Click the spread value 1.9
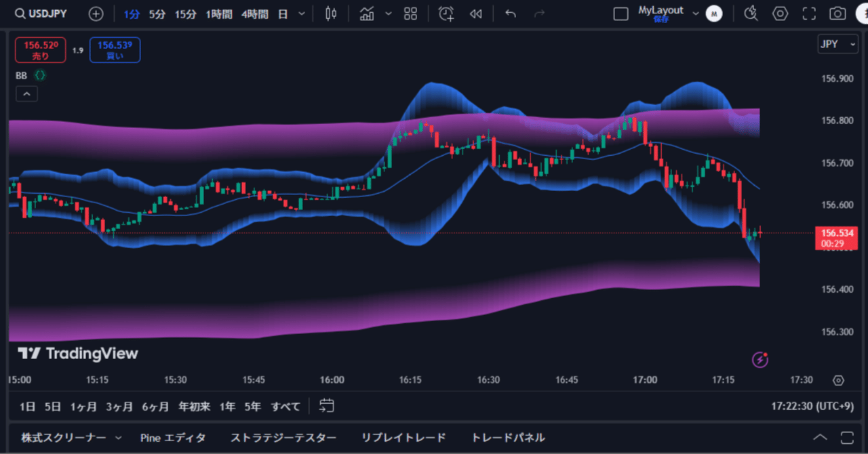Screen dimensions: 868x454 78,50
